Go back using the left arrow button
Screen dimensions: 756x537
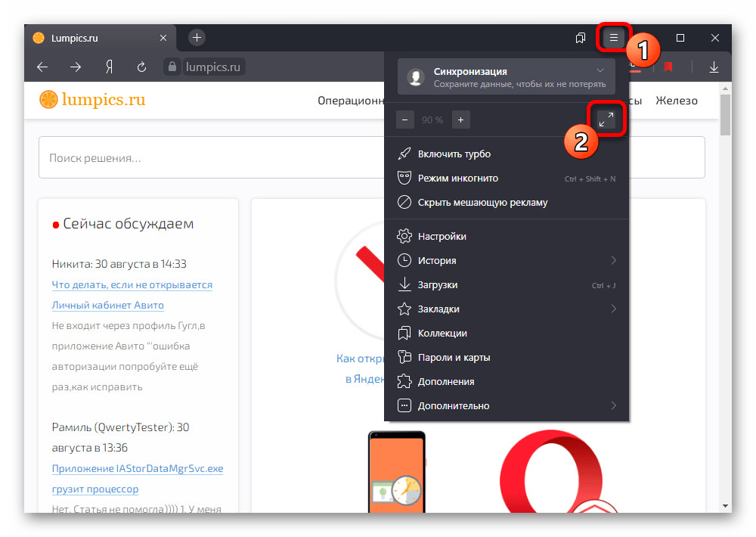[x=42, y=67]
